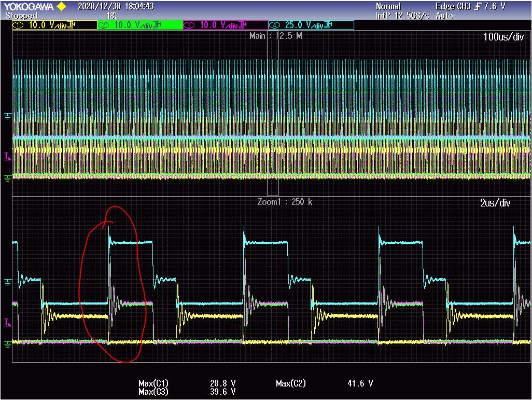Click the Stopped acquisition status

coord(21,16)
